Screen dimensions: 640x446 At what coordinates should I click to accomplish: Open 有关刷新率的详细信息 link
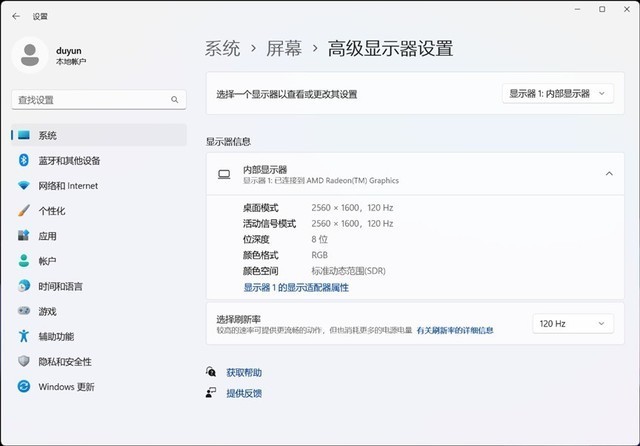click(455, 330)
